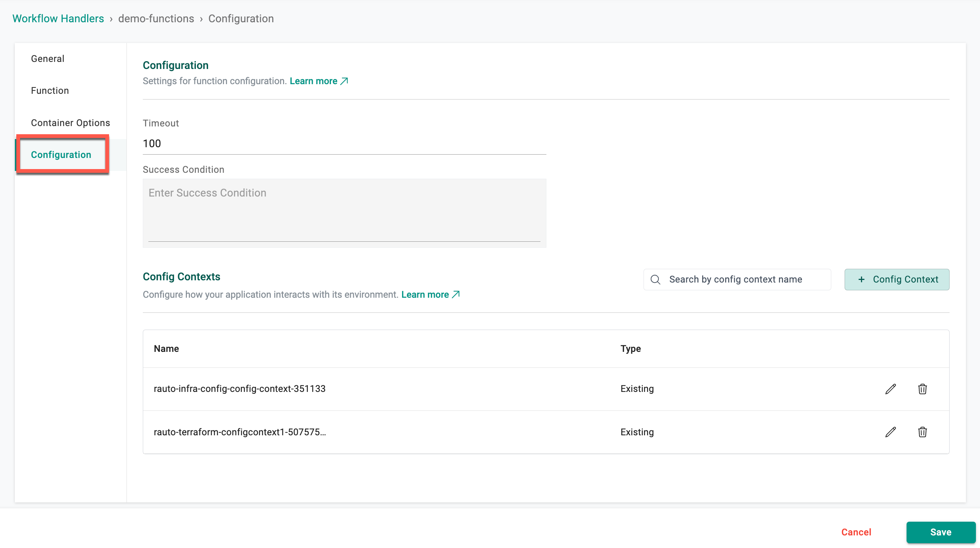
Task: Save the configuration
Action: [x=940, y=532]
